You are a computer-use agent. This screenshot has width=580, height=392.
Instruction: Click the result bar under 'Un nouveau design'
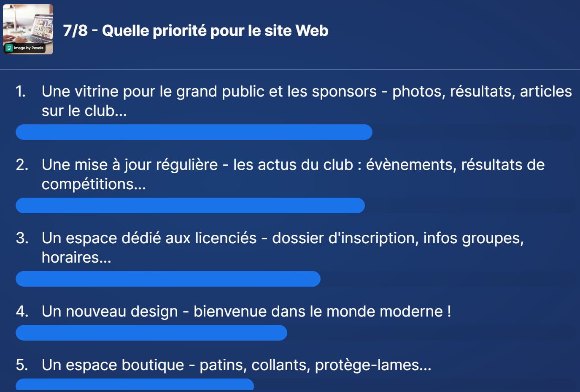point(151,333)
